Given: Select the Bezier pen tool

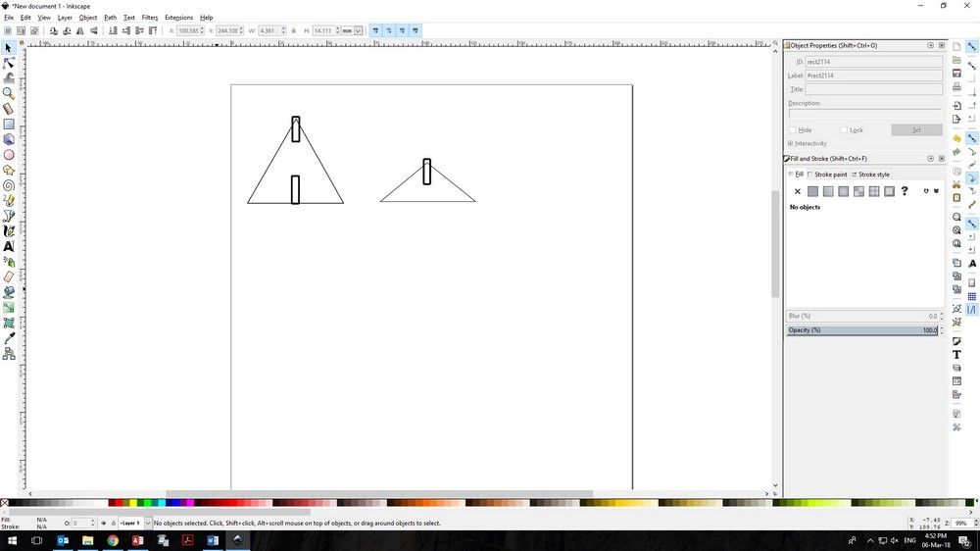Looking at the screenshot, I should point(9,216).
